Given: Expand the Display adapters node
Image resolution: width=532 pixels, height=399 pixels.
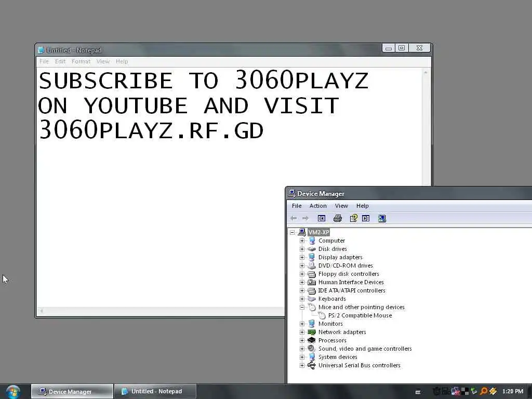Looking at the screenshot, I should tap(302, 258).
